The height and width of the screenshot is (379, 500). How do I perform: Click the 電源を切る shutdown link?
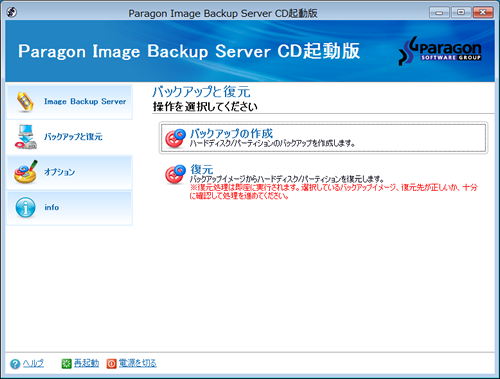[138, 363]
